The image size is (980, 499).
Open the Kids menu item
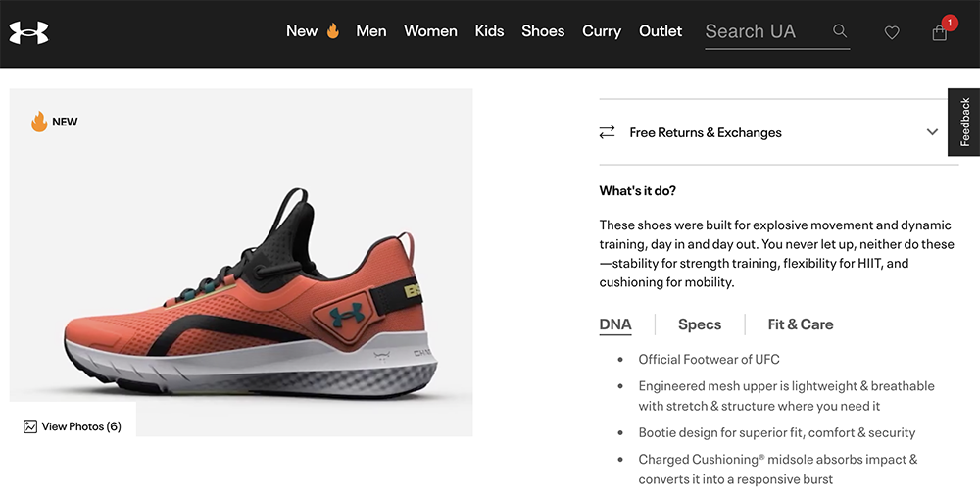tap(489, 31)
